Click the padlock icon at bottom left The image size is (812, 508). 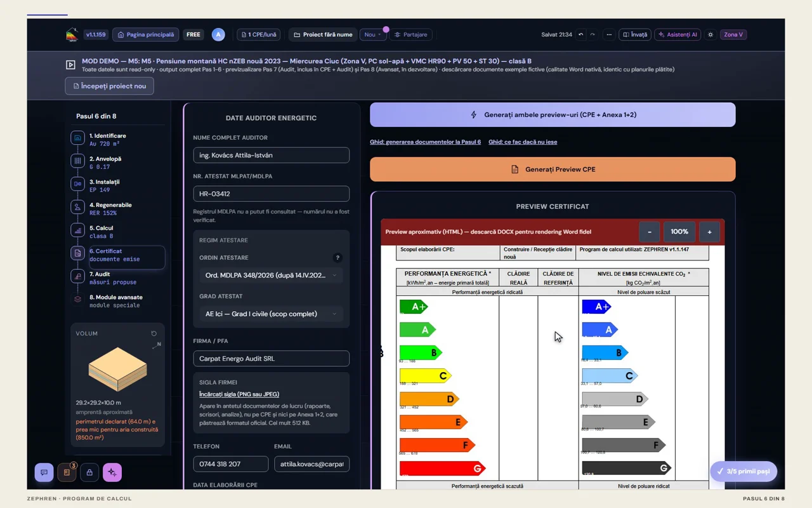tap(89, 472)
